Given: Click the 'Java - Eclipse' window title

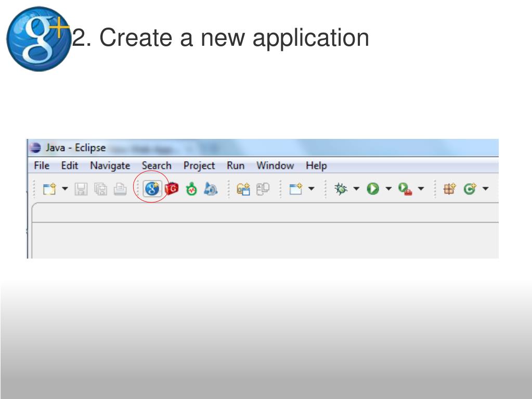Looking at the screenshot, I should coord(75,148).
